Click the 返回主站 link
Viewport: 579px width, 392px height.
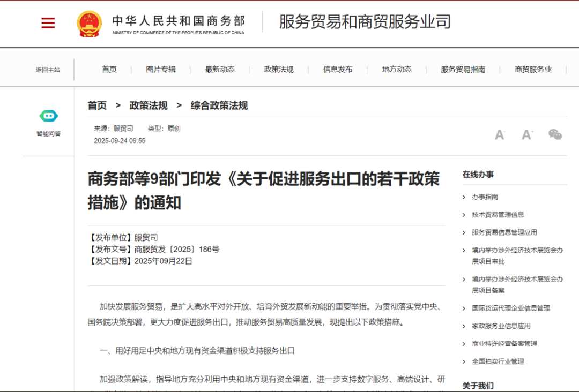[48, 70]
